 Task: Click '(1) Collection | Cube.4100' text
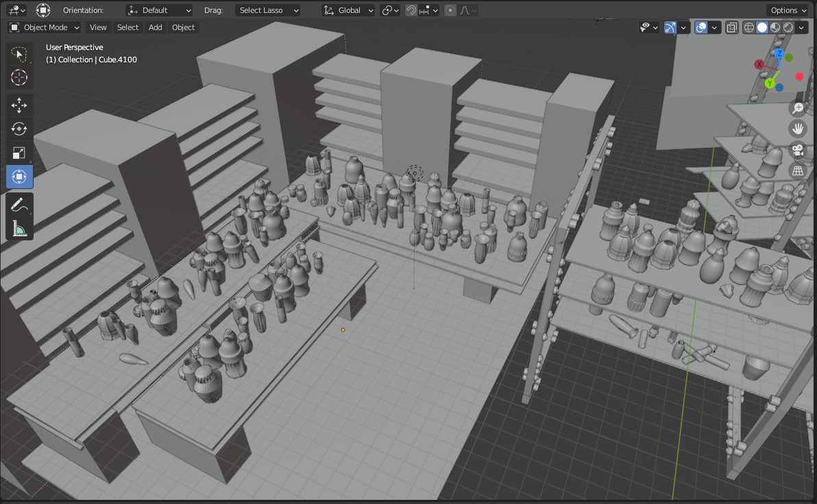coord(91,60)
